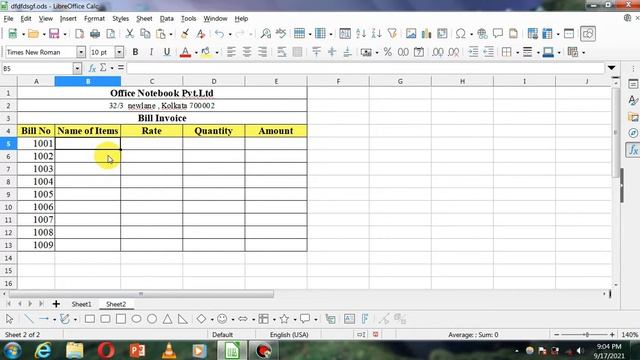Toggle Wrap Text button
640x360 pixels.
click(282, 52)
